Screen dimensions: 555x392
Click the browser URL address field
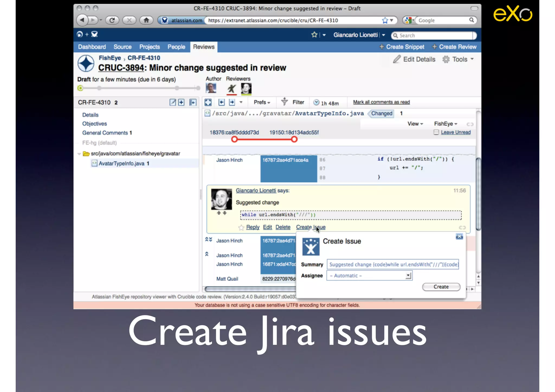(294, 21)
